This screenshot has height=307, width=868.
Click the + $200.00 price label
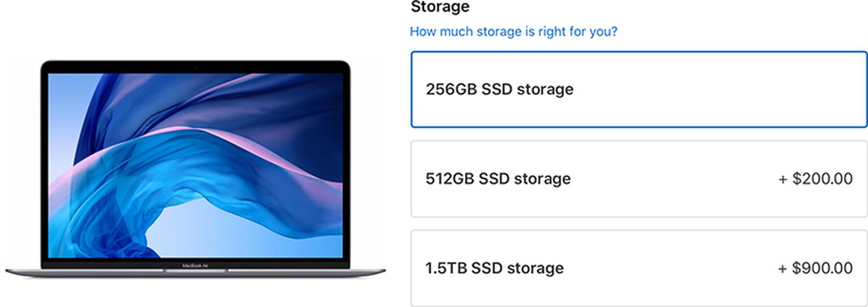815,178
